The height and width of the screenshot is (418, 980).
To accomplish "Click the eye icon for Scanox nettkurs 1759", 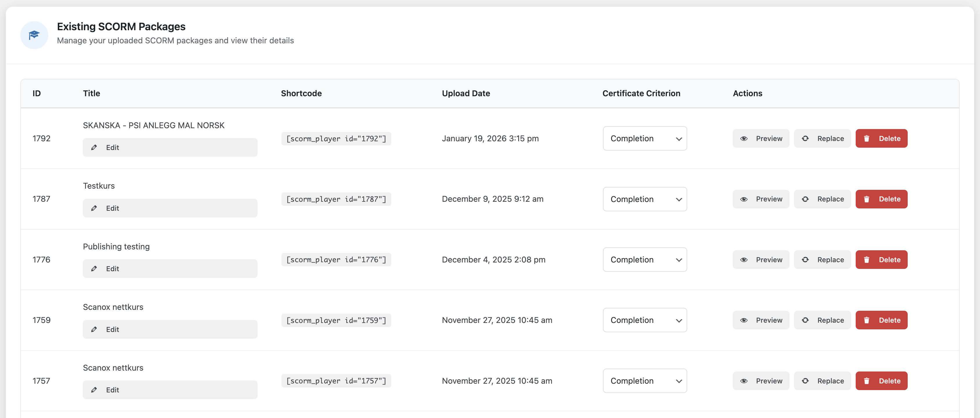I will 744,320.
